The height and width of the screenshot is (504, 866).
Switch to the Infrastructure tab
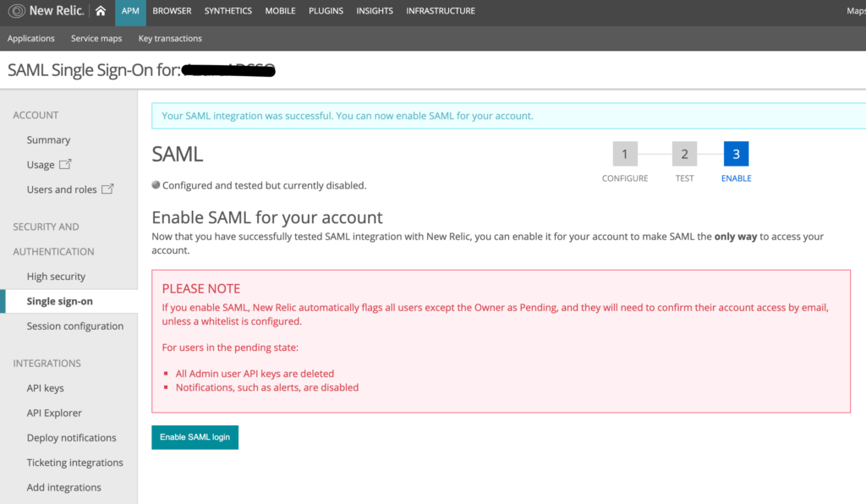pos(441,11)
